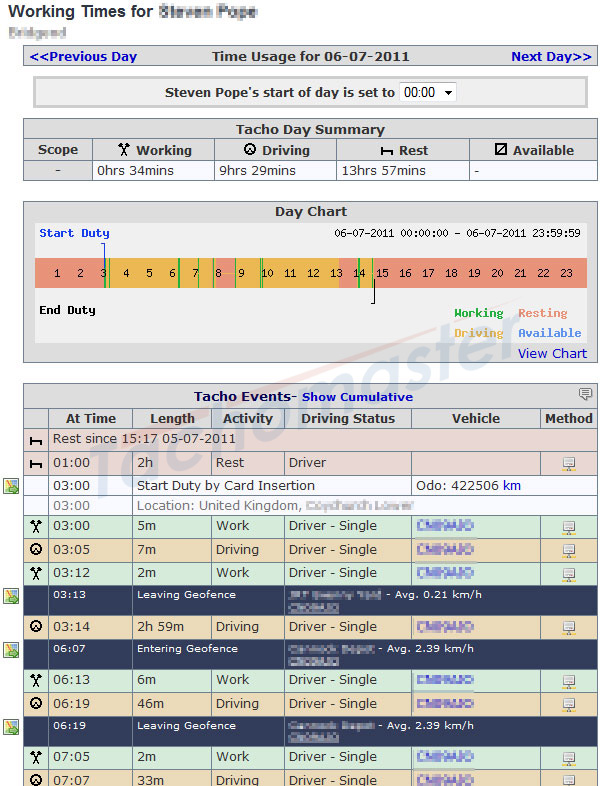
Task: Click the Available legend label
Action: tap(550, 333)
